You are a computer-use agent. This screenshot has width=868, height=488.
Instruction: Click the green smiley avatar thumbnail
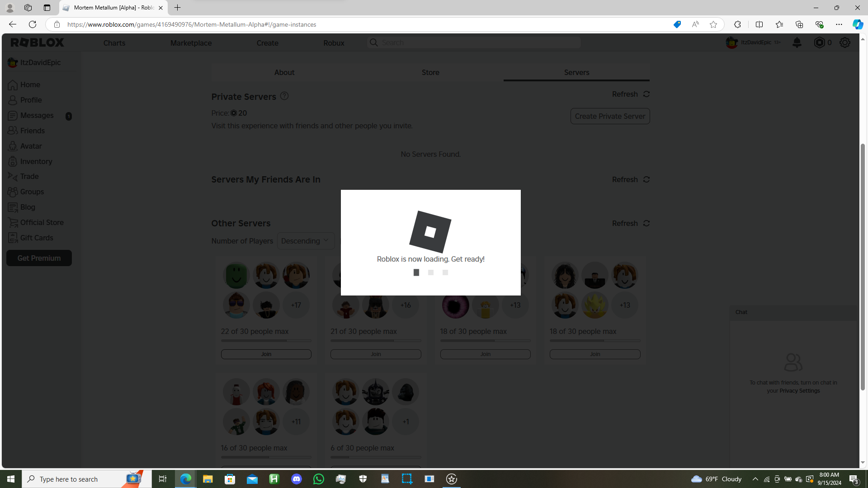coord(236,275)
